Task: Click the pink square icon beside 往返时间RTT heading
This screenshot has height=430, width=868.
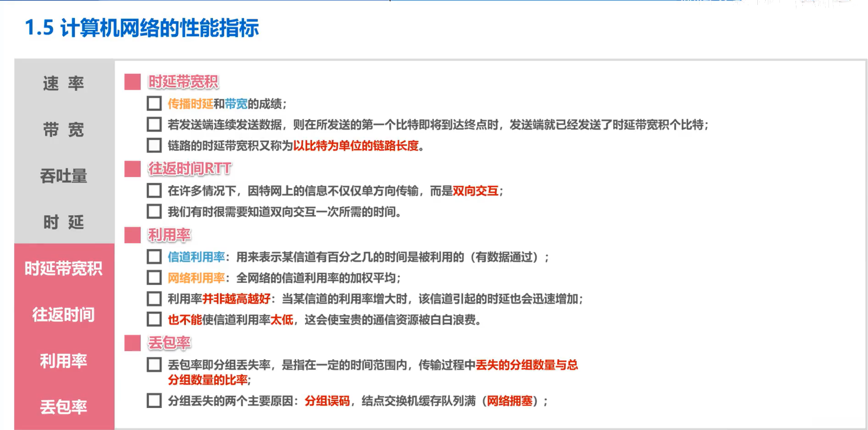Action: coord(132,169)
